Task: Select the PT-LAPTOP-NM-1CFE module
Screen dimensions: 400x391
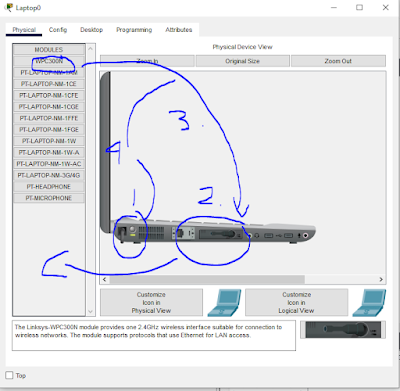Action: click(x=49, y=95)
